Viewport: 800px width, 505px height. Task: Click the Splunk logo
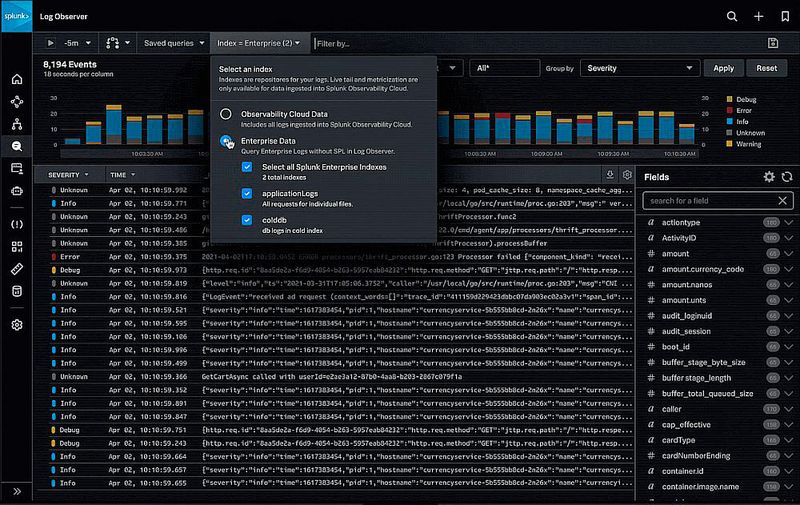click(16, 16)
